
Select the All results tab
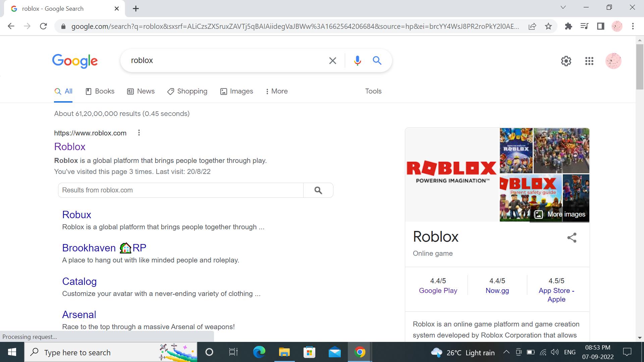coord(63,91)
